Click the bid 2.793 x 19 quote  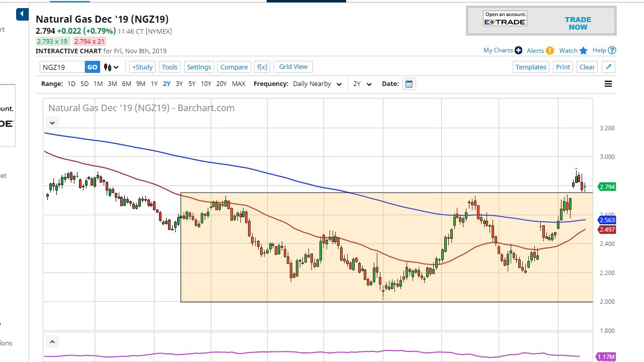pos(52,42)
